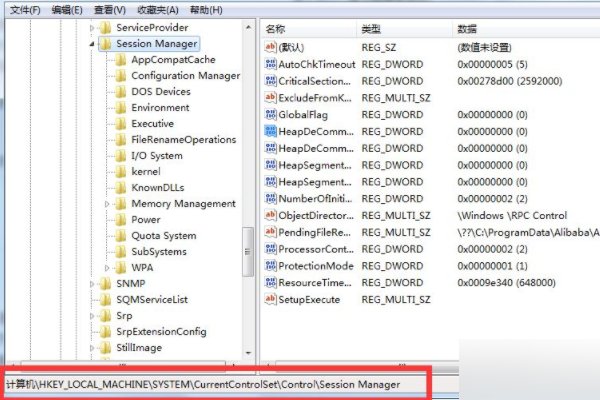Click the FileRenameOperations folder icon
This screenshot has height=400, width=600.
[x=120, y=140]
